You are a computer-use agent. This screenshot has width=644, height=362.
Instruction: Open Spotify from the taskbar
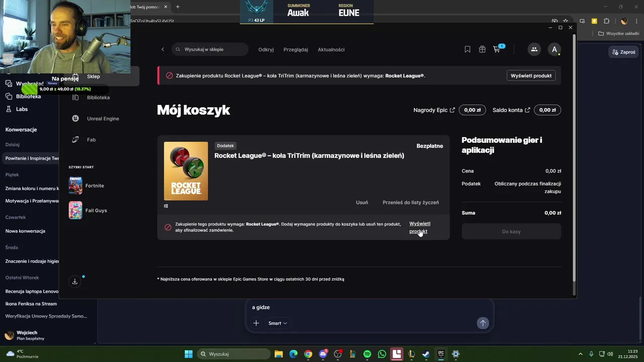[367, 354]
